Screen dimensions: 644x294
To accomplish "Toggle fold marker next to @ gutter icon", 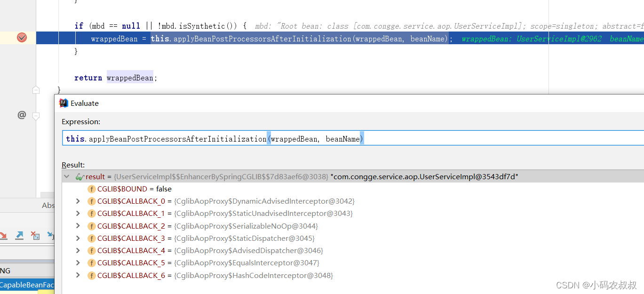I will click(36, 116).
